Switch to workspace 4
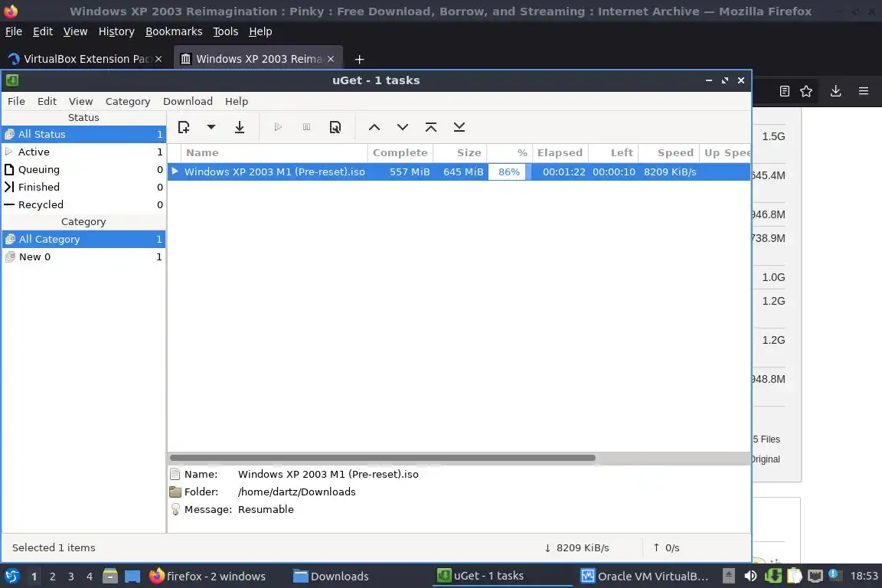The image size is (882, 588). click(x=90, y=577)
